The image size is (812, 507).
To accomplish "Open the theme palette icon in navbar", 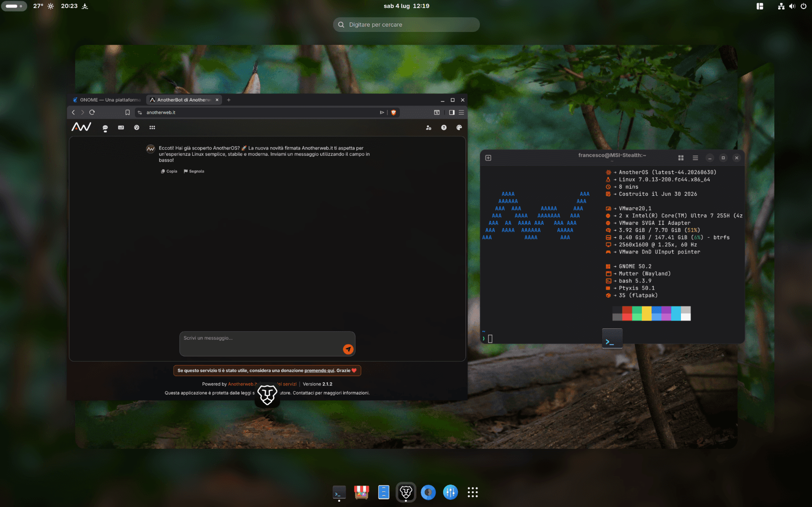I will coord(459,128).
